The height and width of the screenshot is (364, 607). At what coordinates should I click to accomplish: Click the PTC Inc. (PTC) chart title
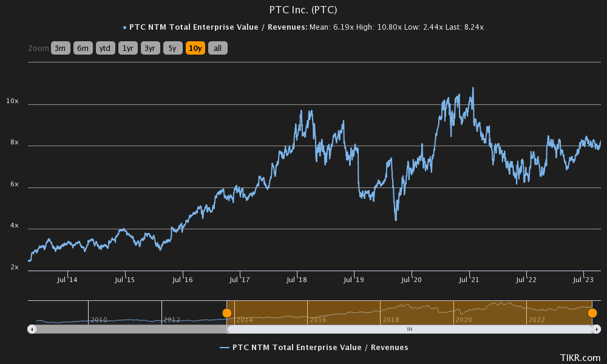point(302,10)
